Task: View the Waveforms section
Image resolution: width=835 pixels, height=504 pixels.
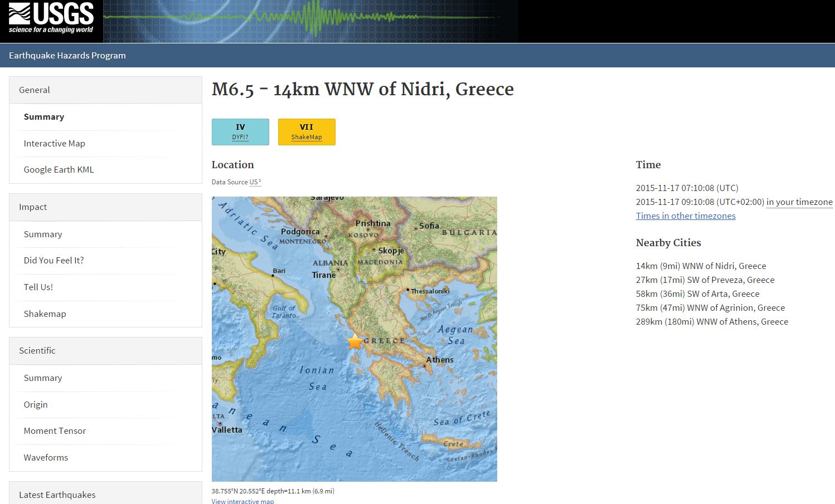Action: click(x=46, y=457)
